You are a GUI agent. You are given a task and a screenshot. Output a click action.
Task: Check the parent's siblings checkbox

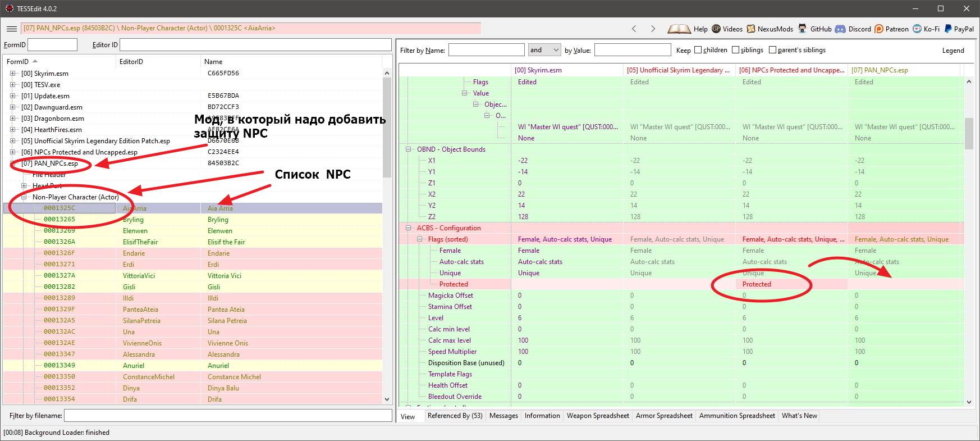click(x=772, y=50)
